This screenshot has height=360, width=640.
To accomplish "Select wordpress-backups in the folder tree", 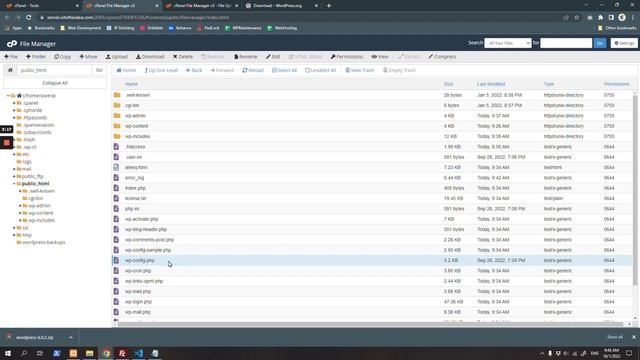I will 44,242.
